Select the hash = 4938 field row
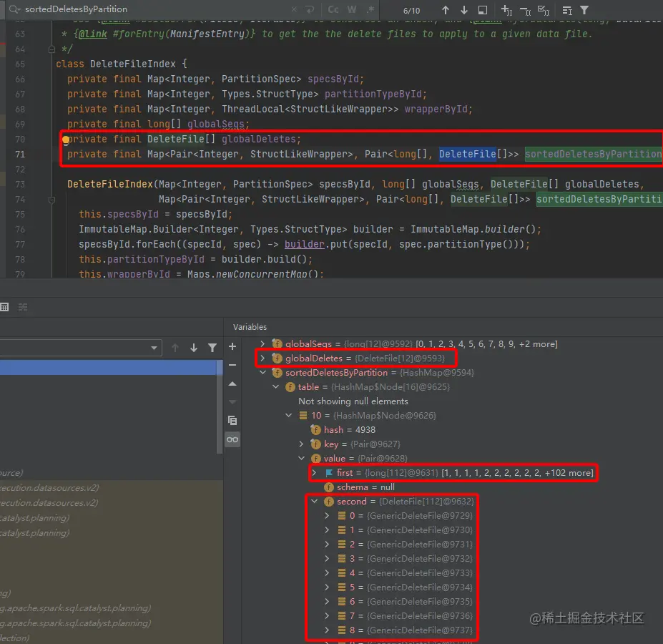 (349, 430)
